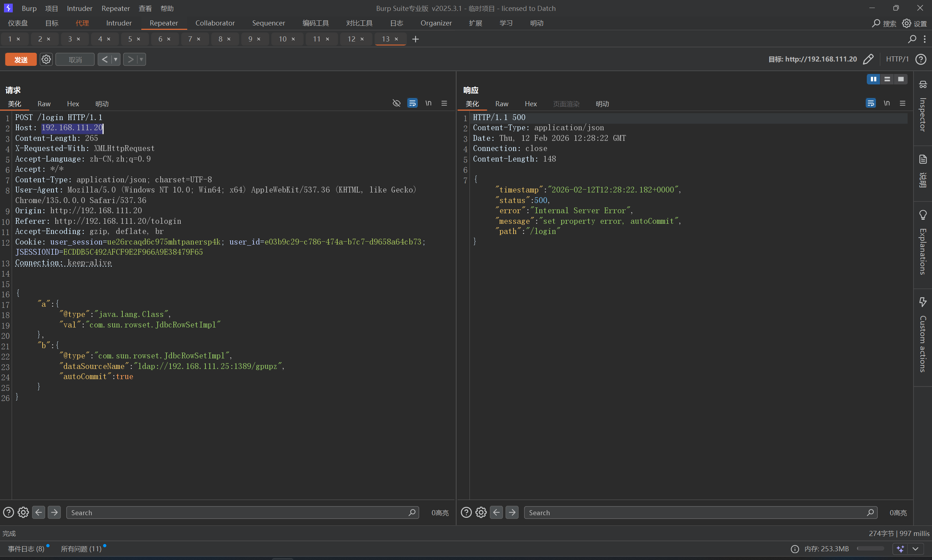Switch to the Collaborator tab

[215, 23]
